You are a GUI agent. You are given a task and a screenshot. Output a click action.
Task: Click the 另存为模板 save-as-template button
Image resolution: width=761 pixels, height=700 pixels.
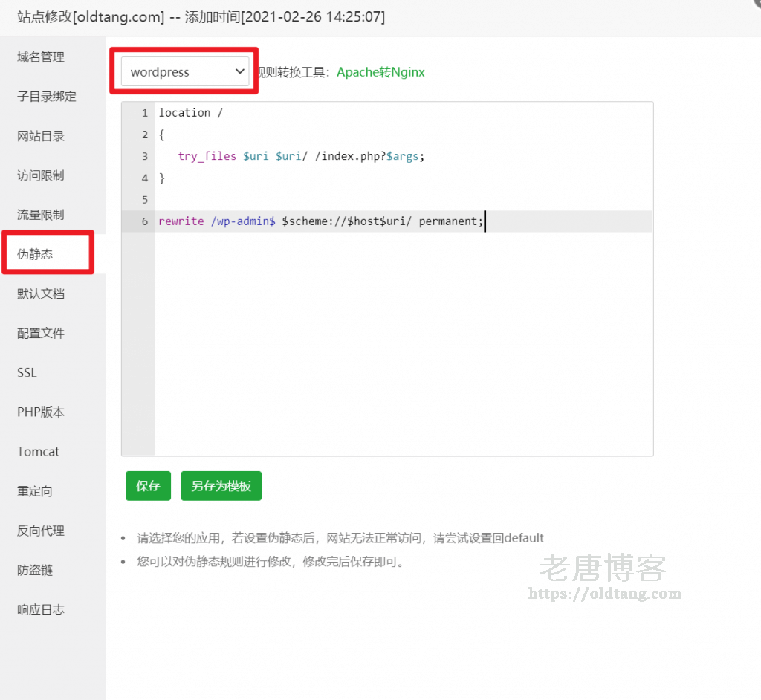(x=221, y=485)
